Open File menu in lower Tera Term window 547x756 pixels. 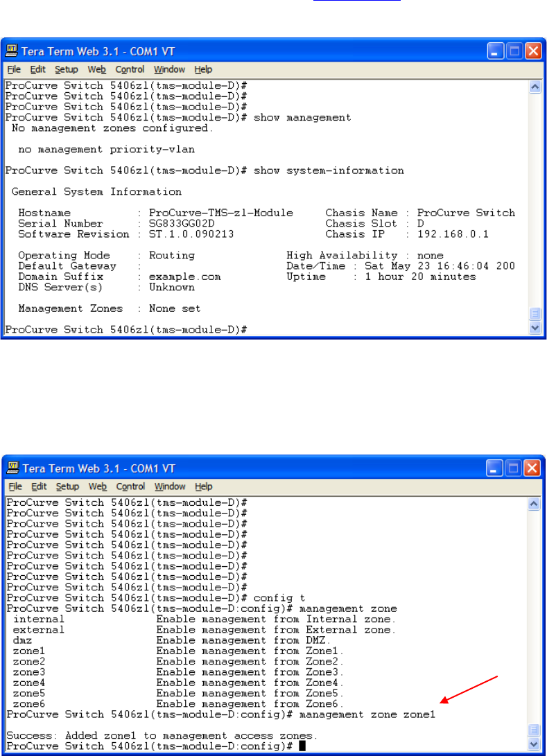[15, 486]
